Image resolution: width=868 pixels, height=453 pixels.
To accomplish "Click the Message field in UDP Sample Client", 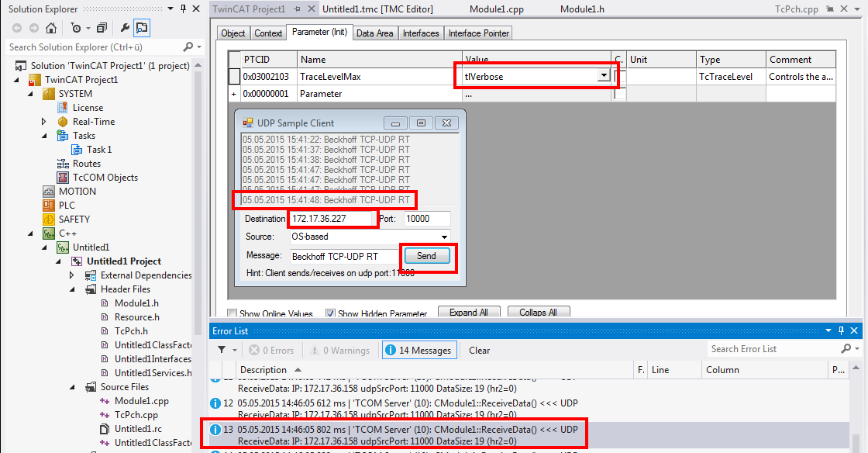I will coord(344,257).
